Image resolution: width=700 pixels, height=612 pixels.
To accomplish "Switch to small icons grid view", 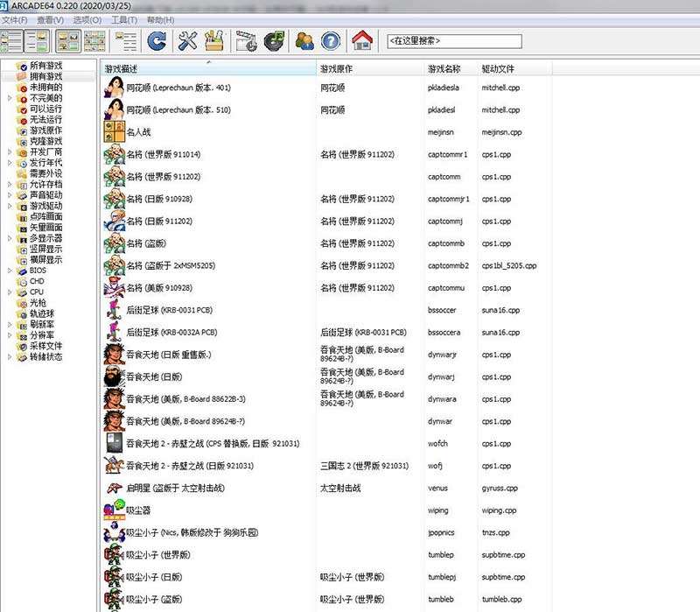I will coord(94,41).
